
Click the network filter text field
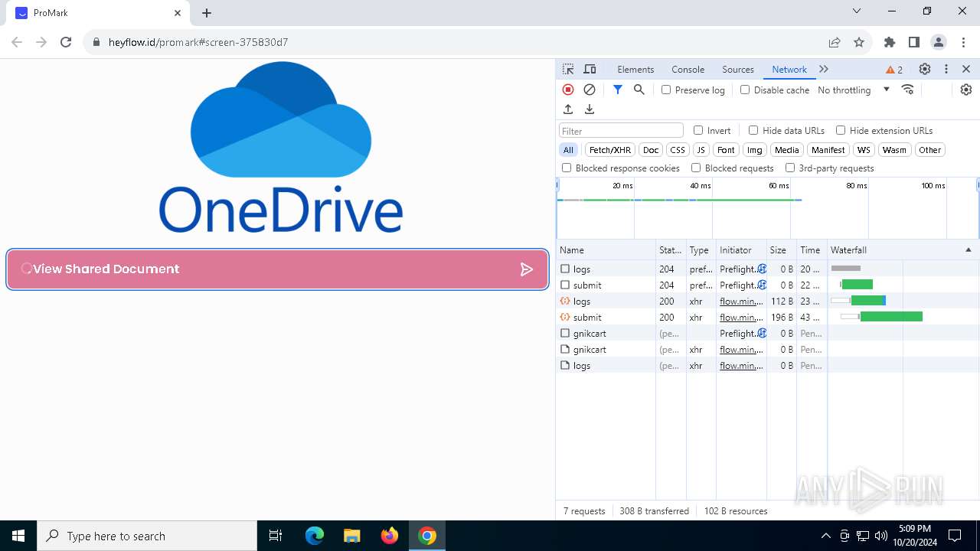pyautogui.click(x=621, y=131)
